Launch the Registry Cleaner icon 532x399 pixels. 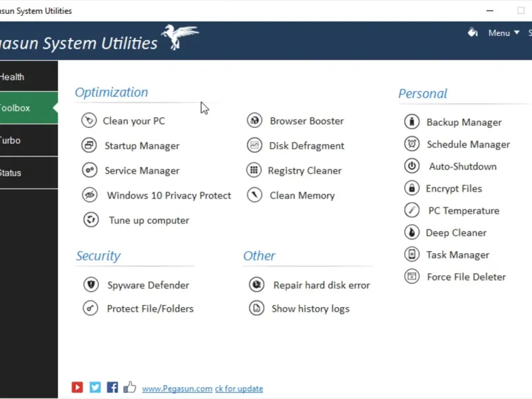point(254,170)
